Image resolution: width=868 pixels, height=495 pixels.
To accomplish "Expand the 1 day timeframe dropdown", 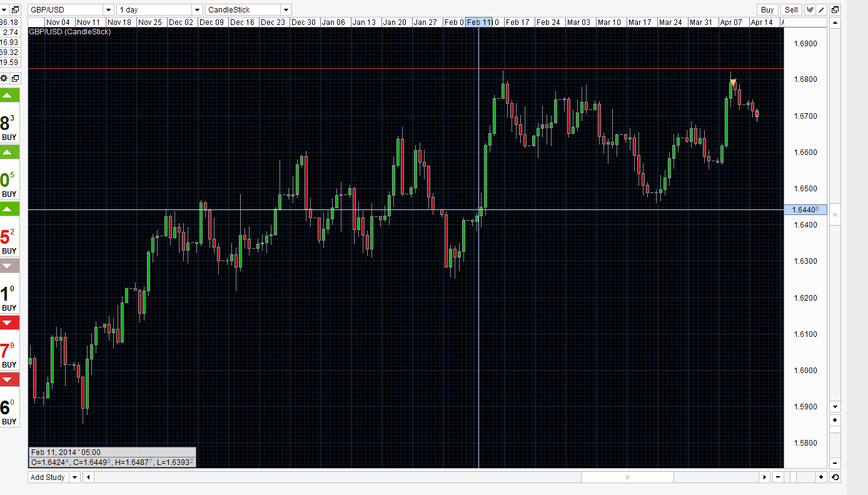I will 198,10.
